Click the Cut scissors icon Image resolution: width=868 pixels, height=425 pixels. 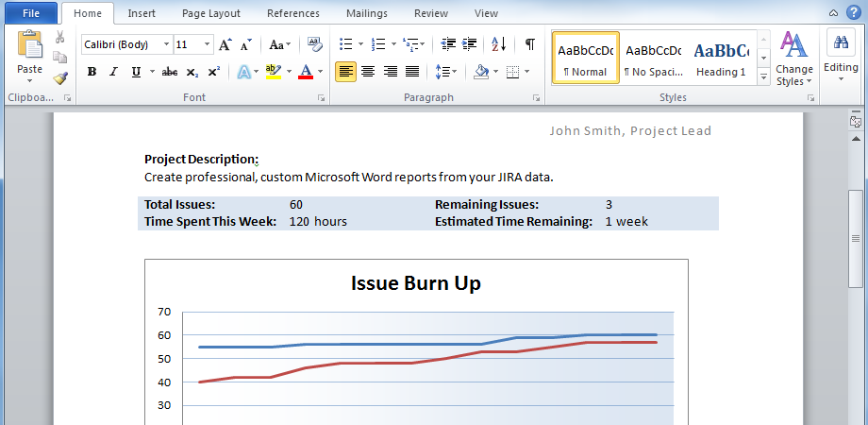pyautogui.click(x=60, y=38)
